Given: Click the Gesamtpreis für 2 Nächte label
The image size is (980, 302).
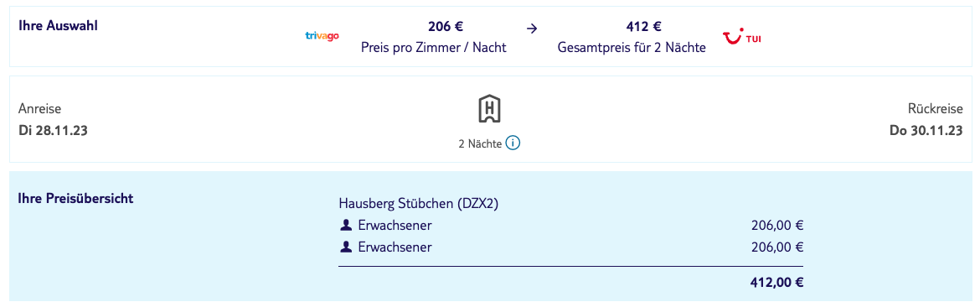Looking at the screenshot, I should (632, 48).
